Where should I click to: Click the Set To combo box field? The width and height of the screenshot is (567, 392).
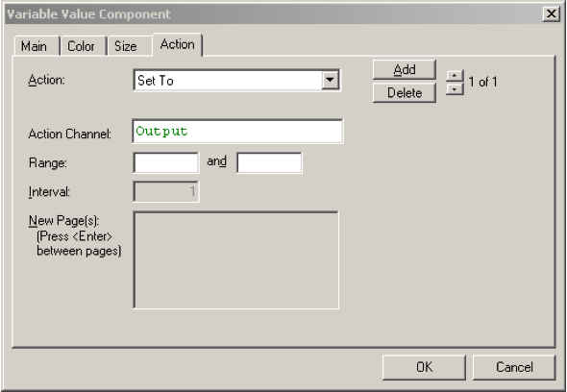pyautogui.click(x=236, y=81)
